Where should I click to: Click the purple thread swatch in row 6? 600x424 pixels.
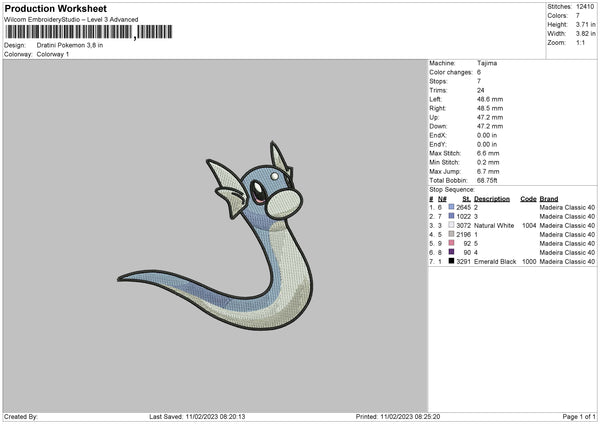point(451,252)
